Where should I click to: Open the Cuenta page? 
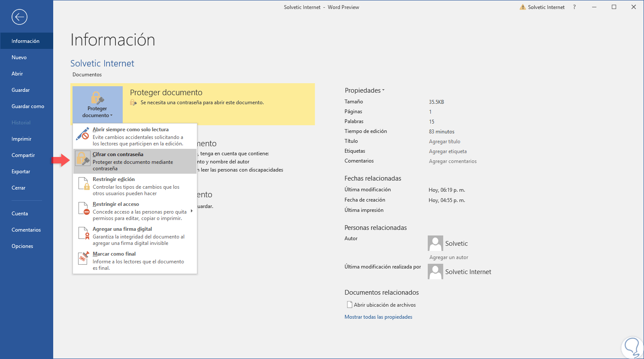click(27, 214)
